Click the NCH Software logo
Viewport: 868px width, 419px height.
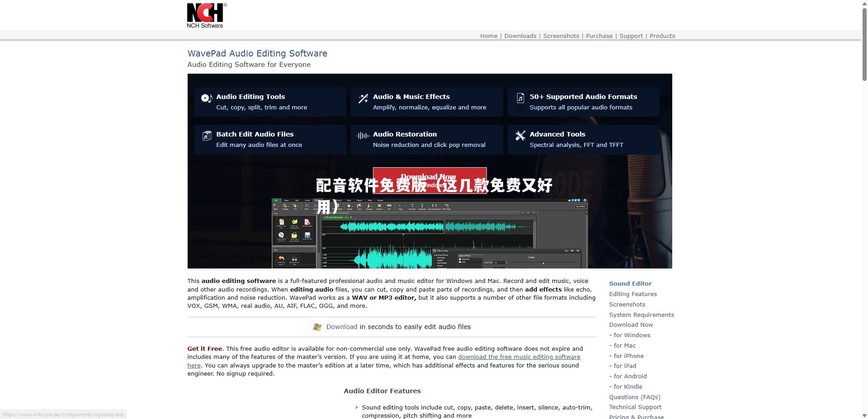[207, 16]
